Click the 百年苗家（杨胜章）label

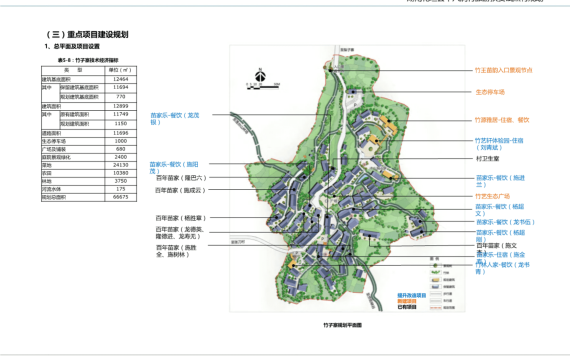tap(181, 218)
